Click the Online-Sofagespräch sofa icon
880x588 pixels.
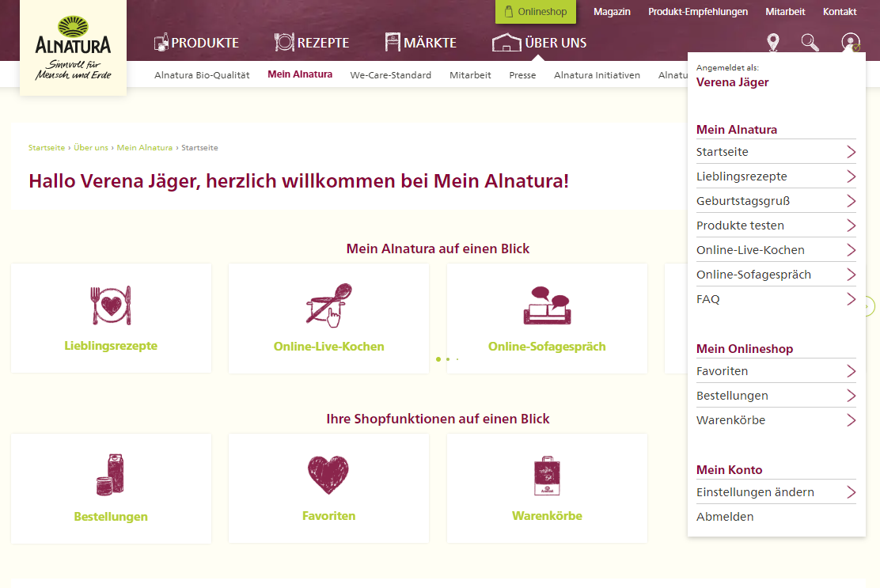pos(547,305)
